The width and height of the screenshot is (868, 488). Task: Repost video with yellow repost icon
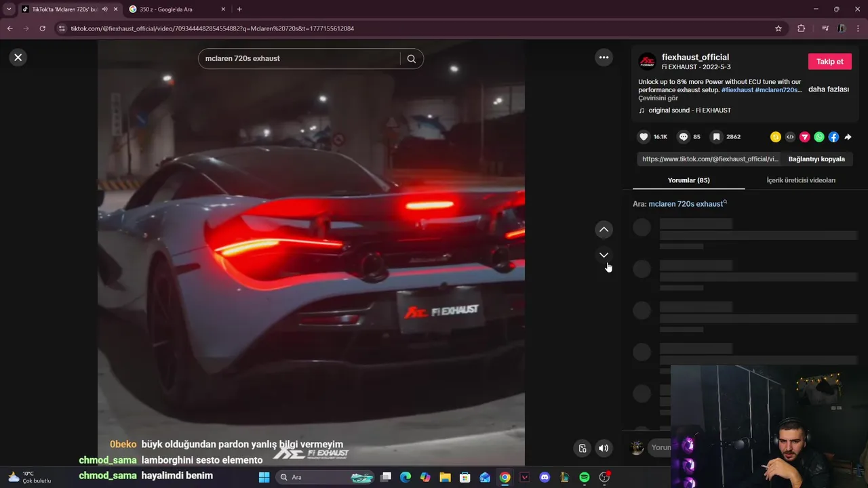point(776,137)
